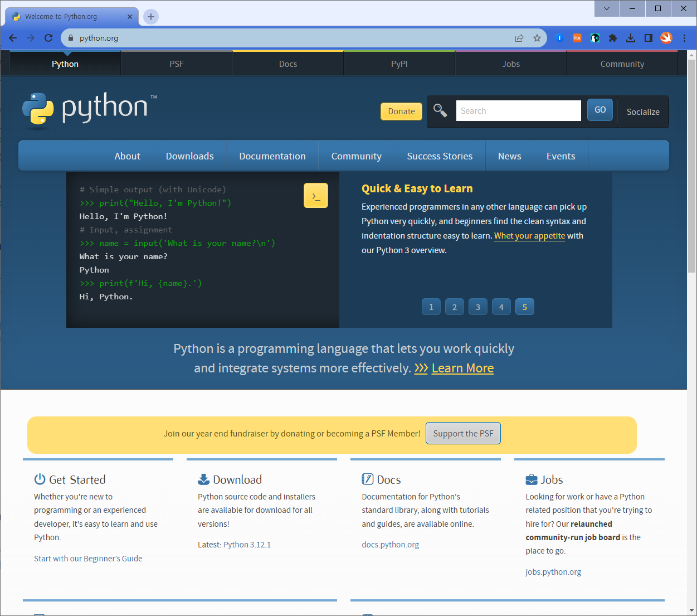Viewport: 697px width, 616px height.
Task: Click the search magnifier icon
Action: pos(440,110)
